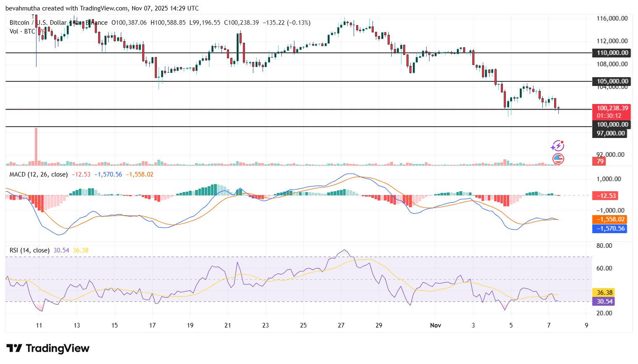Click the red volume value badge showing 79
Image resolution: width=638 pixels, height=364 pixels.
(599, 161)
